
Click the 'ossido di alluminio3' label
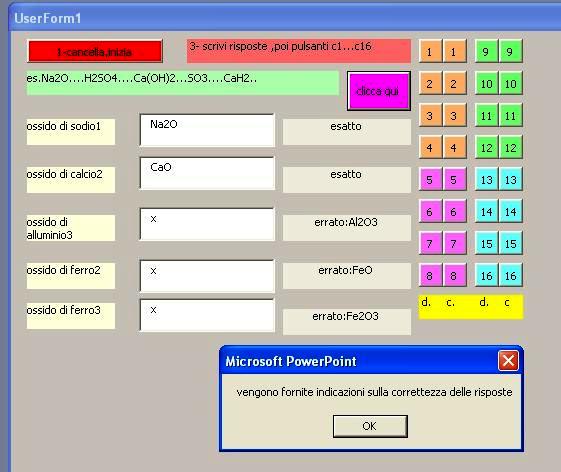click(x=71, y=228)
